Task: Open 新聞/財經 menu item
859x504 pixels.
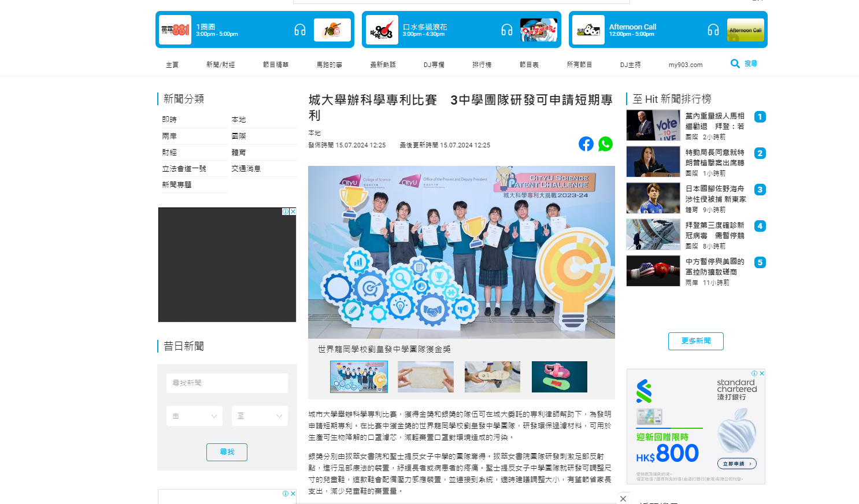Action: pyautogui.click(x=220, y=65)
